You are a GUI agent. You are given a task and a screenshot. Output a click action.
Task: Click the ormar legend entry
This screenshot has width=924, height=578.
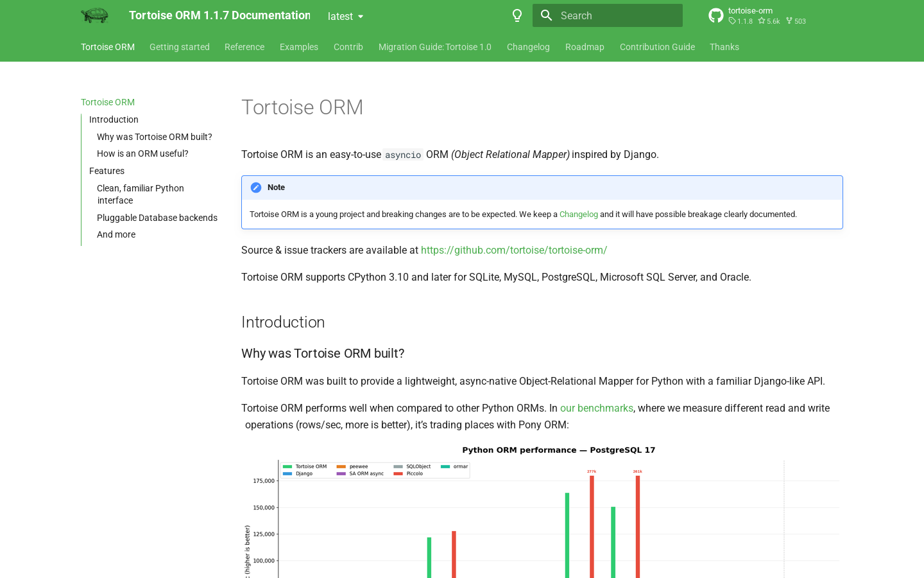coord(454,466)
